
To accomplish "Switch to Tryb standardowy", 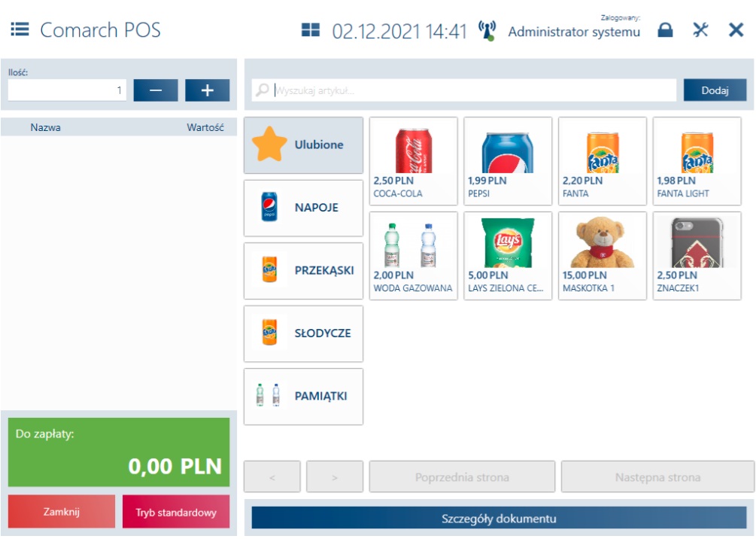I will pyautogui.click(x=175, y=511).
